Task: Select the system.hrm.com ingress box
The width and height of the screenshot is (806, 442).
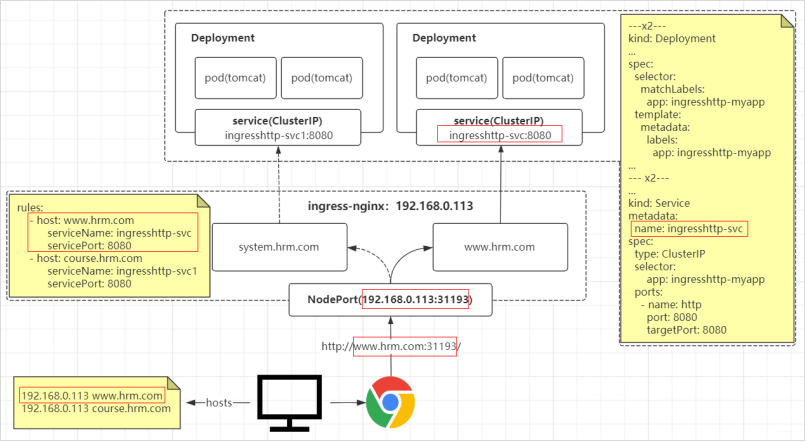Action: click(280, 247)
